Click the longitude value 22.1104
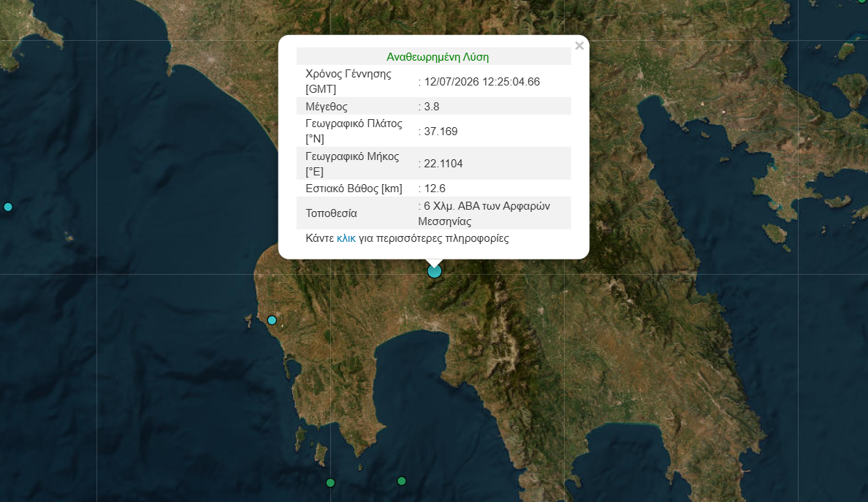The height and width of the screenshot is (502, 868). 443,164
